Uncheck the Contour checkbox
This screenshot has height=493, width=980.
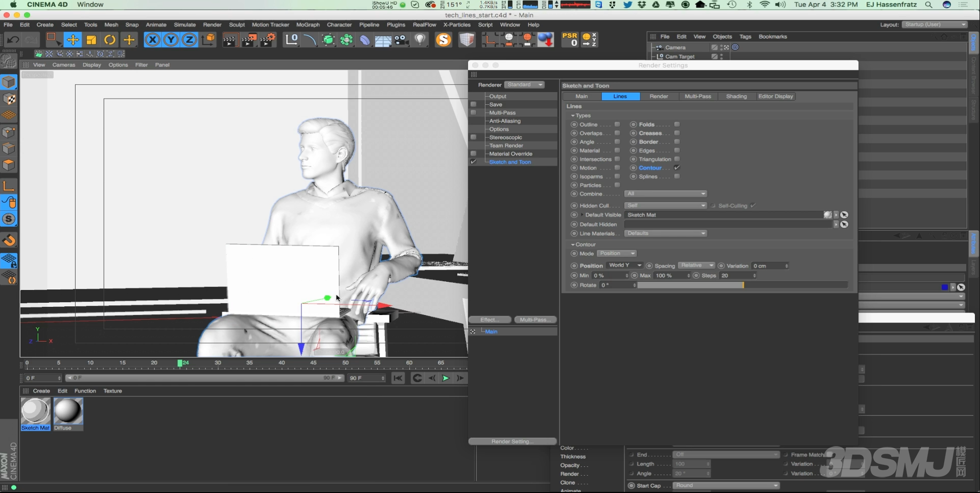click(x=677, y=168)
